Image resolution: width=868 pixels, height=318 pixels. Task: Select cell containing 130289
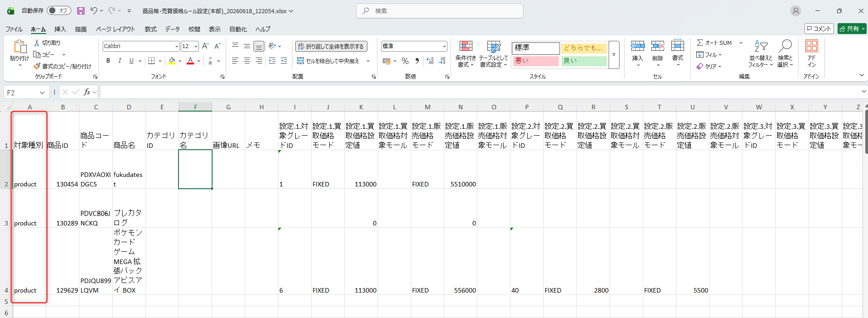tap(63, 208)
